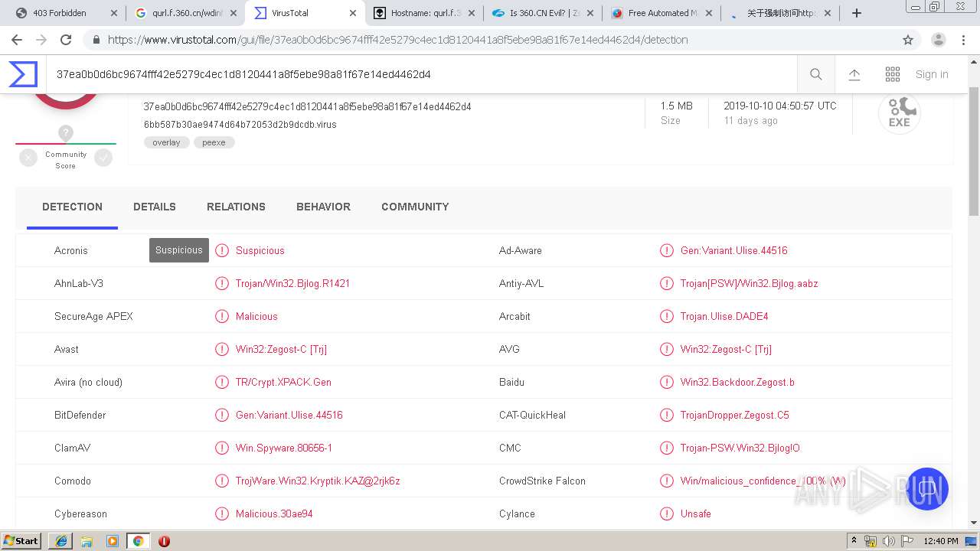Screen dimensions: 980x551
Task: Click the alert icon beside SecureAge APEX Malicious
Action: click(222, 316)
